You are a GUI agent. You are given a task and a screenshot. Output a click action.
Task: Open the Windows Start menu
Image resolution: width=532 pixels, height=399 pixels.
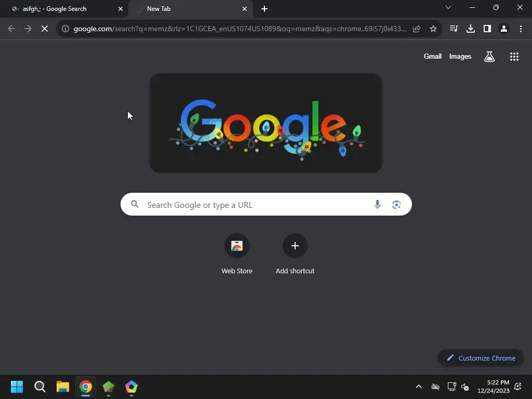[x=17, y=387]
